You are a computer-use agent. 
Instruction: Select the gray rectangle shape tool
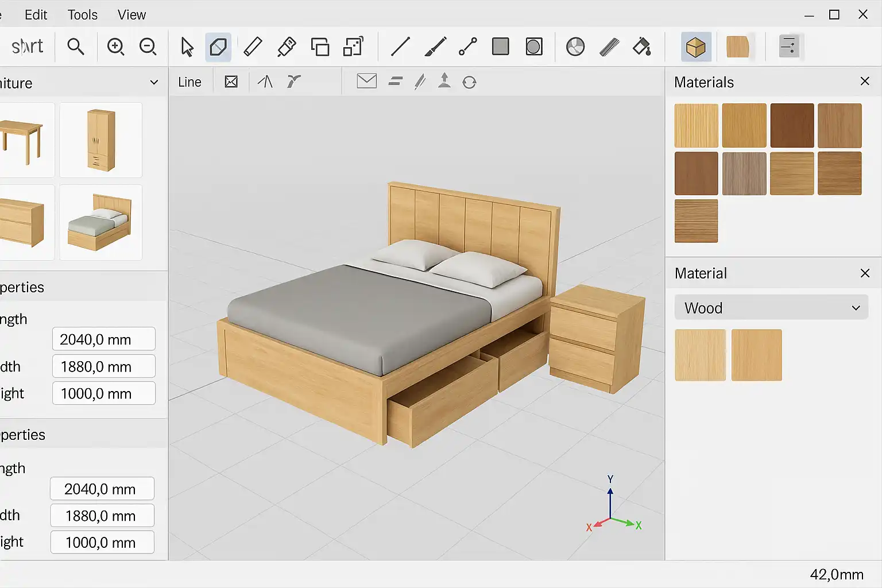click(500, 47)
